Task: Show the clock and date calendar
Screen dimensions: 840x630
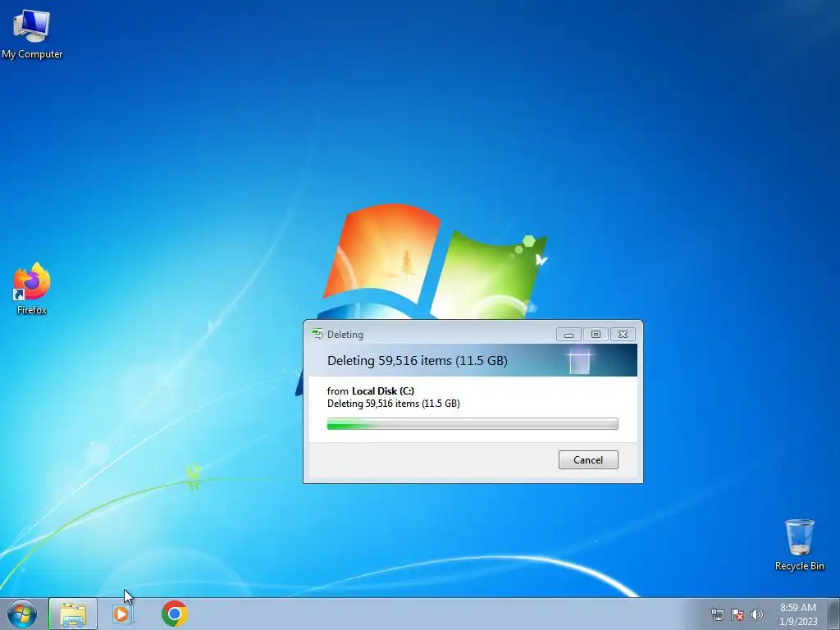Action: pos(798,614)
